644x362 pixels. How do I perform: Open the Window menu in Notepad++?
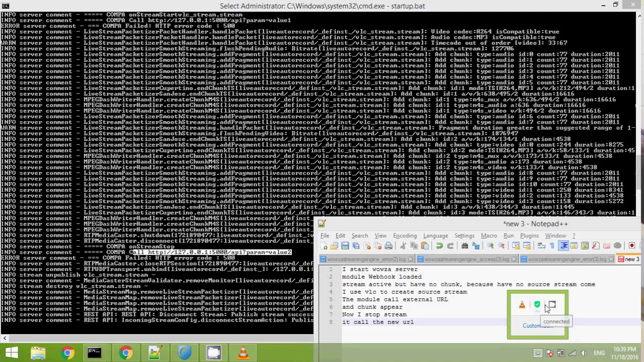pyautogui.click(x=555, y=236)
